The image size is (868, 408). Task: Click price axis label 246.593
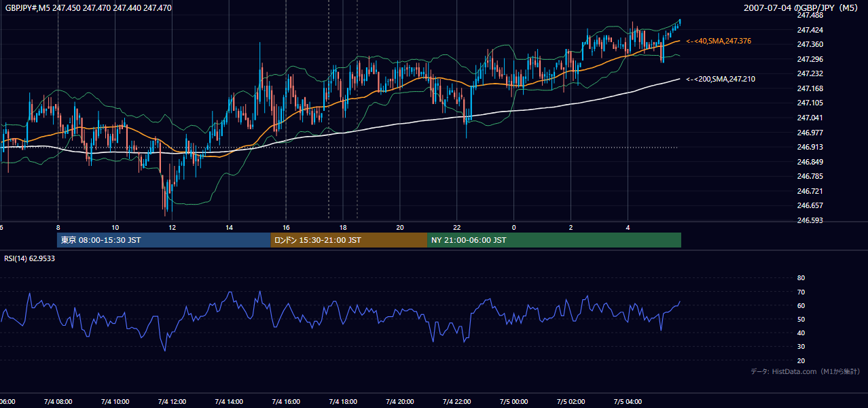pyautogui.click(x=810, y=220)
